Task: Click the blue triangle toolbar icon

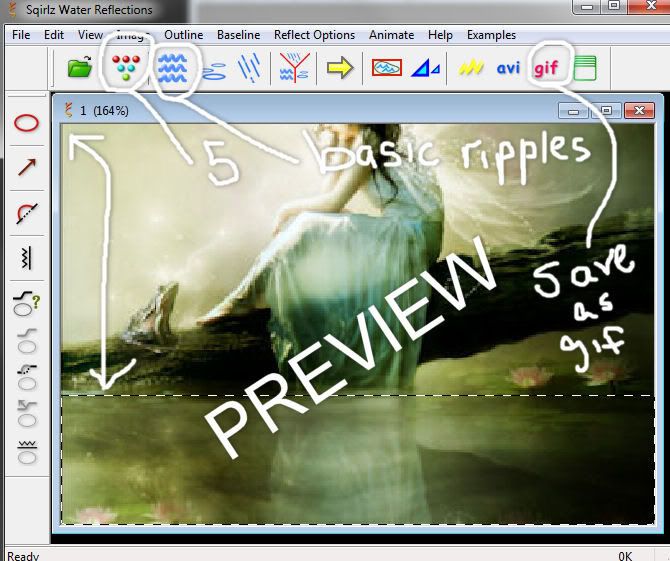Action: 427,68
